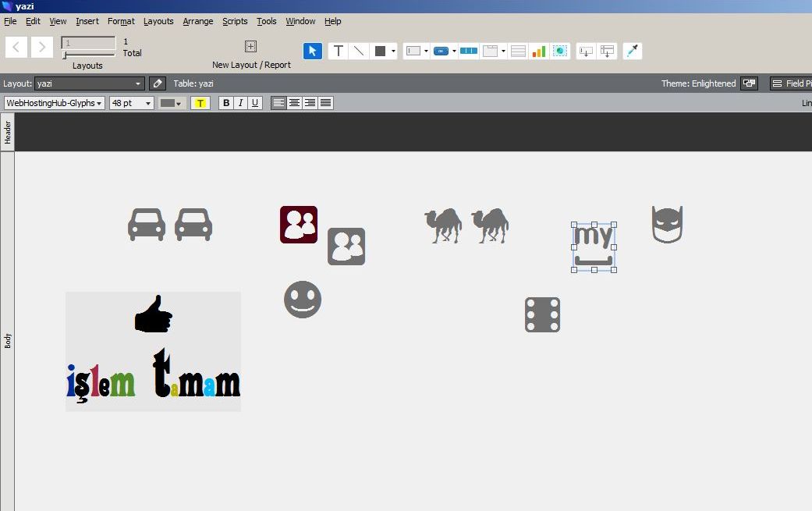
Task: Click the Change Theme icon
Action: (749, 83)
